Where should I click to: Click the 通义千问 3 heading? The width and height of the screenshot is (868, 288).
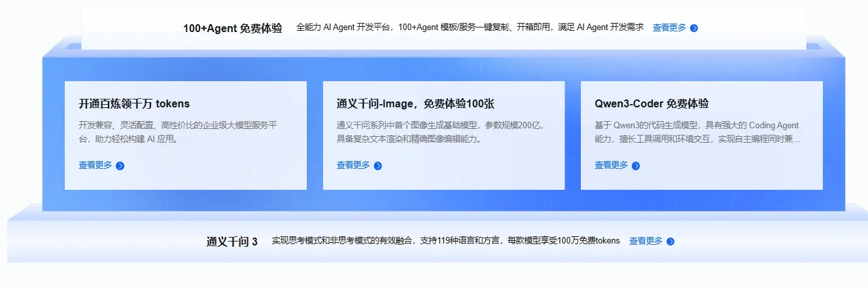[232, 242]
